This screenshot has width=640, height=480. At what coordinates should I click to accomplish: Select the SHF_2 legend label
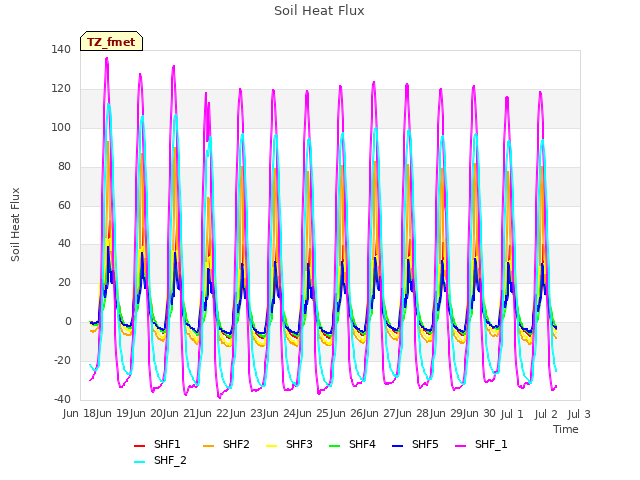click(x=170, y=460)
